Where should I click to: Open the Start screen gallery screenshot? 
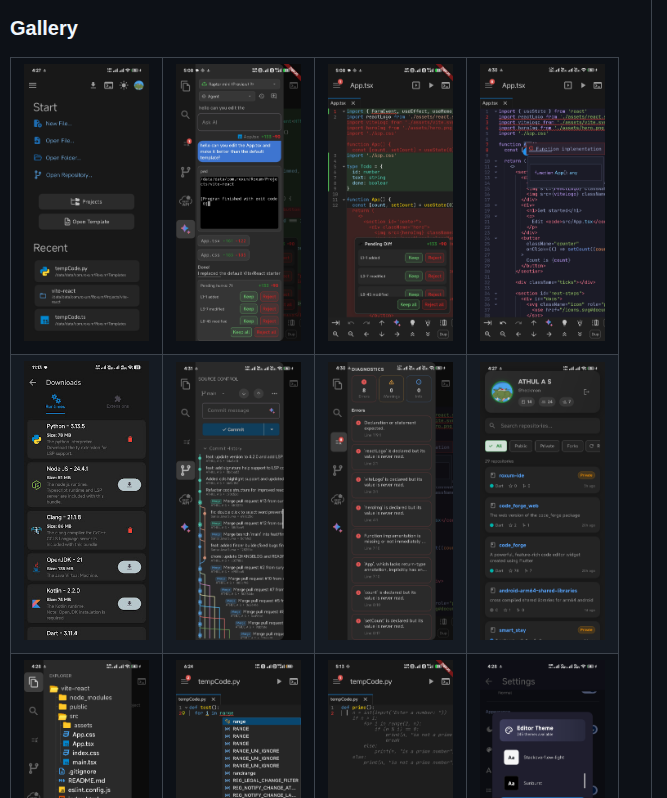click(86, 202)
